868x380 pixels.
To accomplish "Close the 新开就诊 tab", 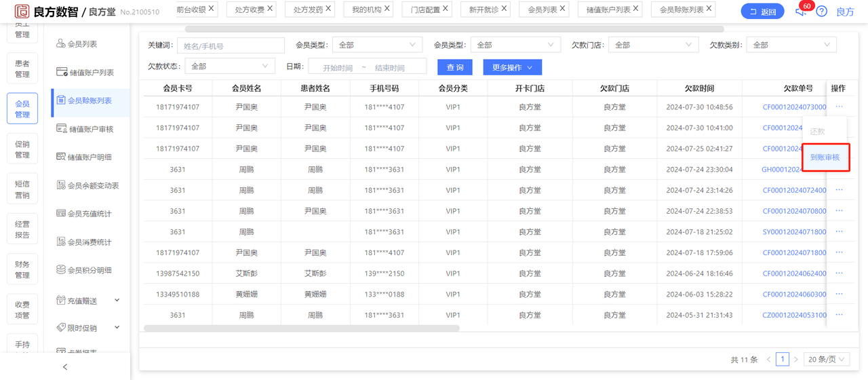I will pyautogui.click(x=505, y=9).
